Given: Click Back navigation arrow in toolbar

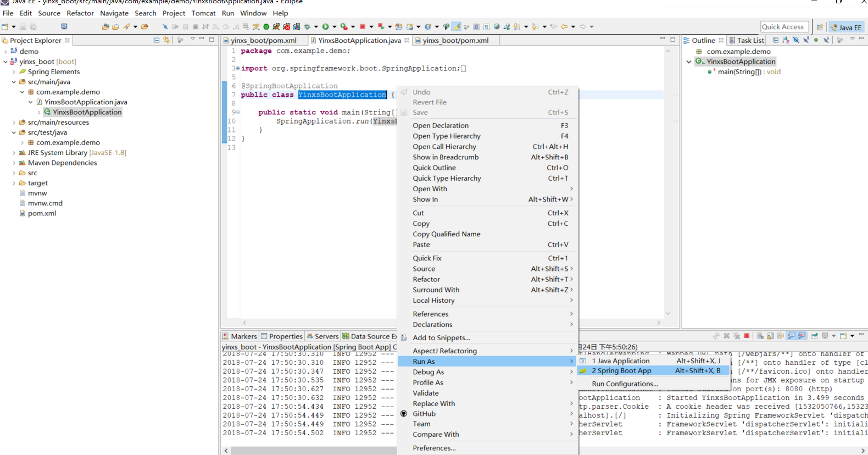Looking at the screenshot, I should (x=564, y=26).
